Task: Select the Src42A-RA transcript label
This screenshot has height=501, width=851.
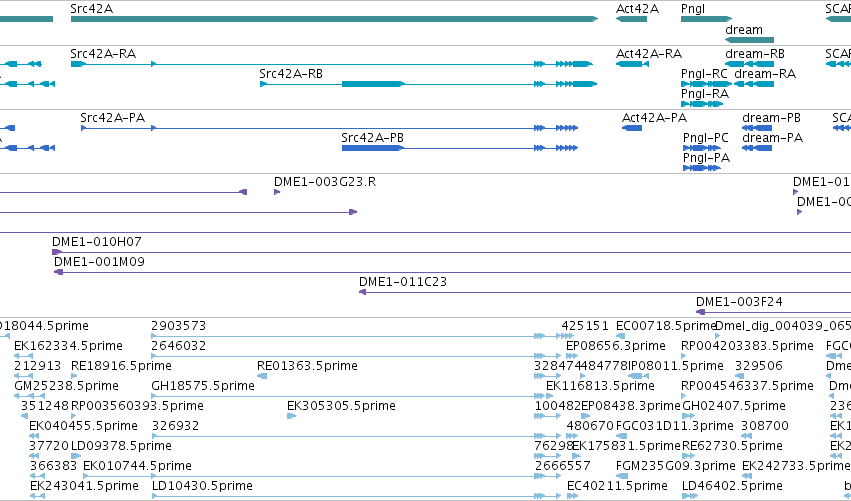Action: (103, 54)
